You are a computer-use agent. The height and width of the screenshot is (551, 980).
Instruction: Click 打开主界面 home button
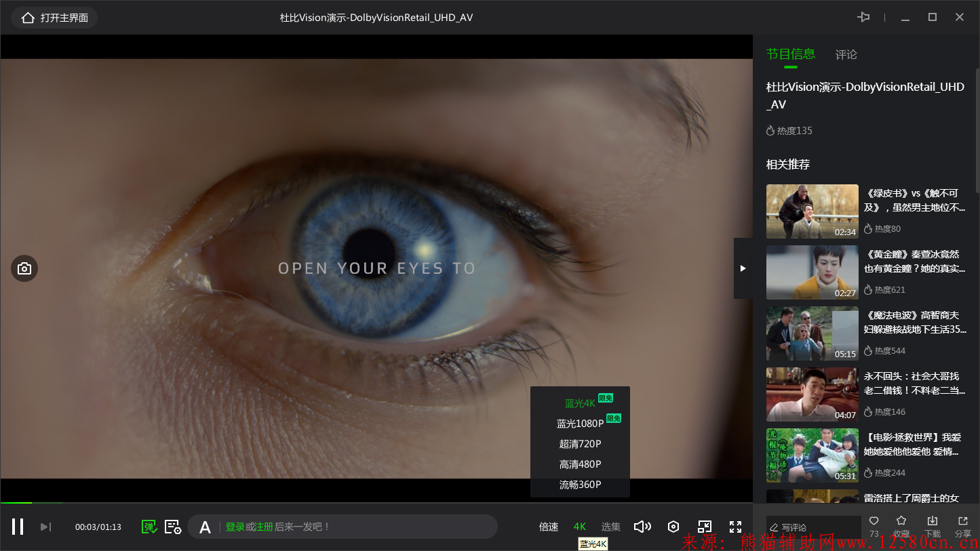pyautogui.click(x=55, y=18)
